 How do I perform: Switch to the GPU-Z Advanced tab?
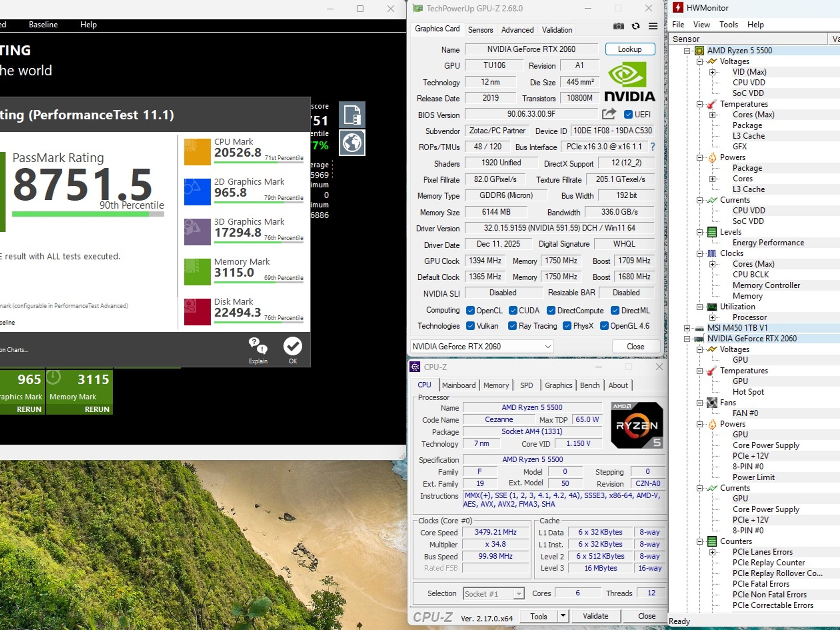point(517,30)
